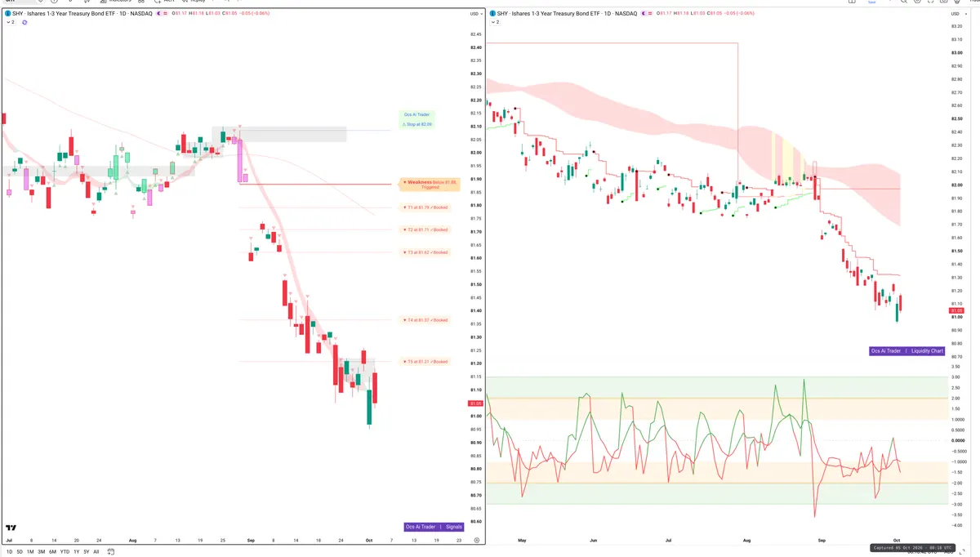Viewport: 980px width, 557px height.
Task: Click the moon session icon on the Liquidity chart
Action: pos(645,14)
